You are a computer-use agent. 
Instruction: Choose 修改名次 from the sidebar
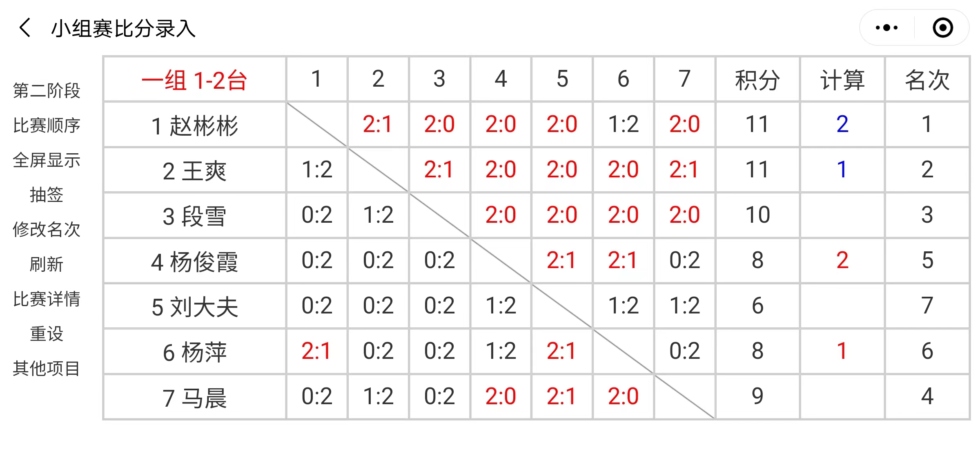(47, 229)
